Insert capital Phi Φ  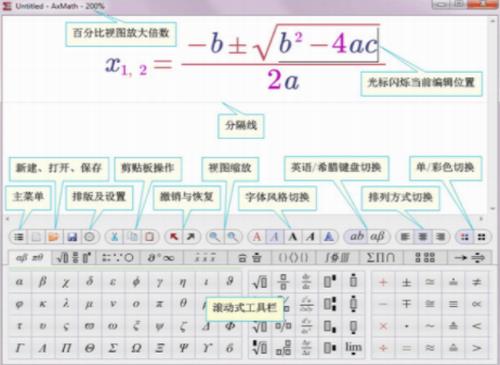tap(230, 326)
